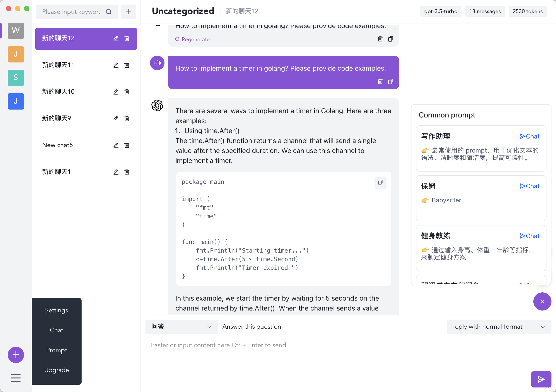556x392 pixels.
Task: Copy the purple user message
Action: click(x=390, y=81)
